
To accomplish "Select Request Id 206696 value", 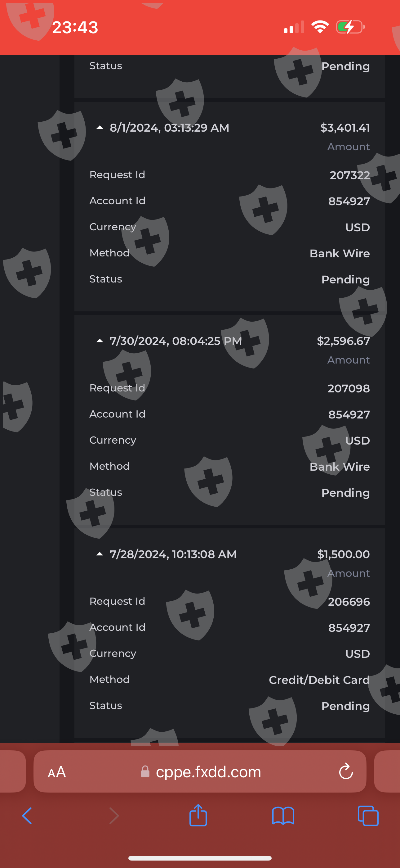I will pyautogui.click(x=349, y=602).
